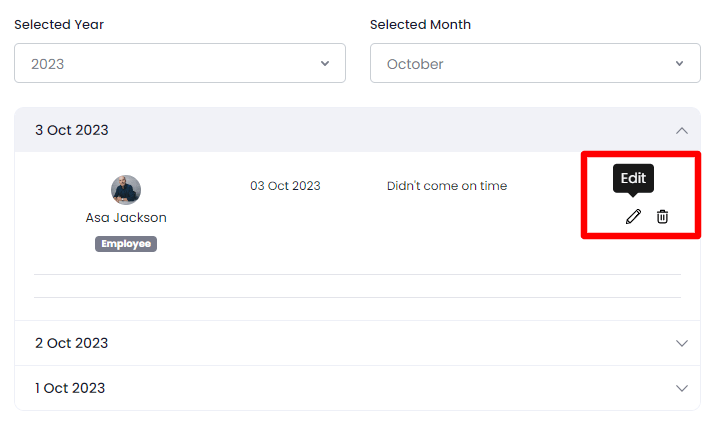Click the 03 Oct 2023 date entry
719x431 pixels.
[x=285, y=185]
